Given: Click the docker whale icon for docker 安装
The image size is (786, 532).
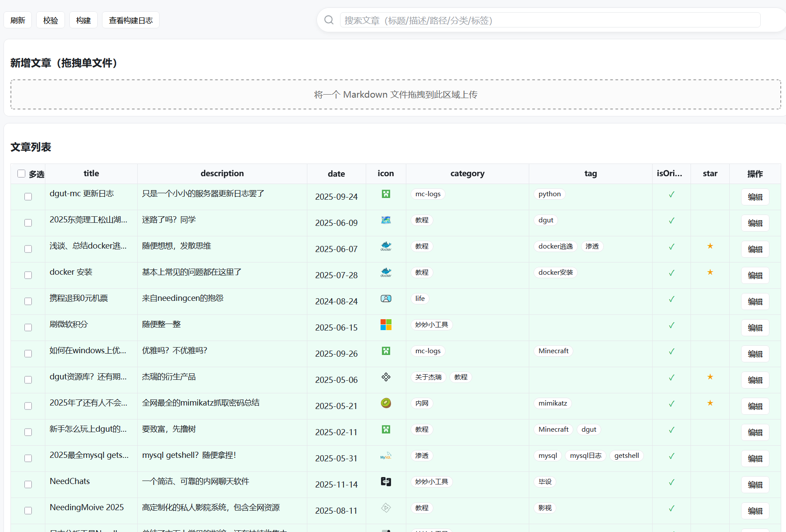Looking at the screenshot, I should (386, 273).
